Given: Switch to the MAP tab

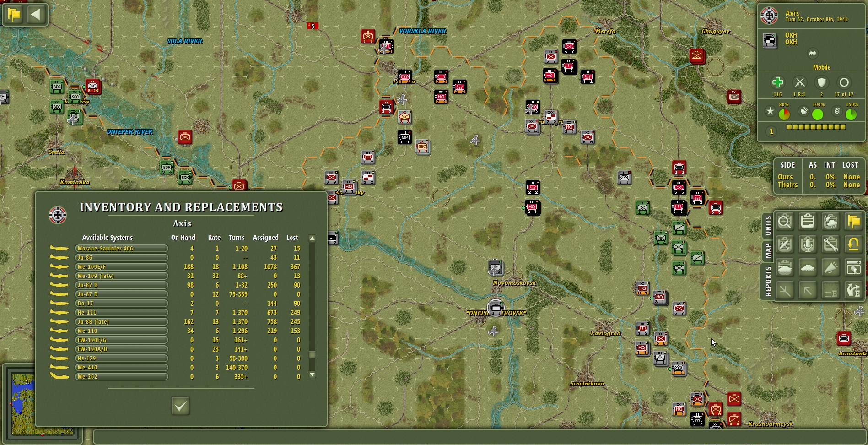Looking at the screenshot, I should pyautogui.click(x=768, y=250).
